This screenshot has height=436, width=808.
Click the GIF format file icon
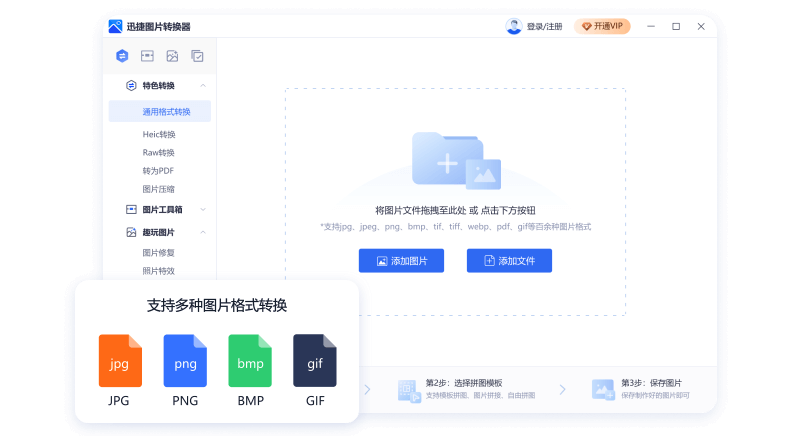[314, 361]
